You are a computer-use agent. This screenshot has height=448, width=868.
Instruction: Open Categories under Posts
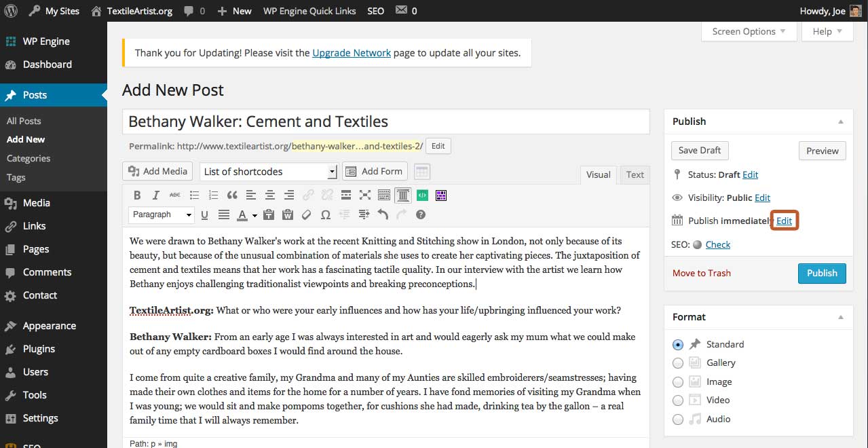point(29,158)
